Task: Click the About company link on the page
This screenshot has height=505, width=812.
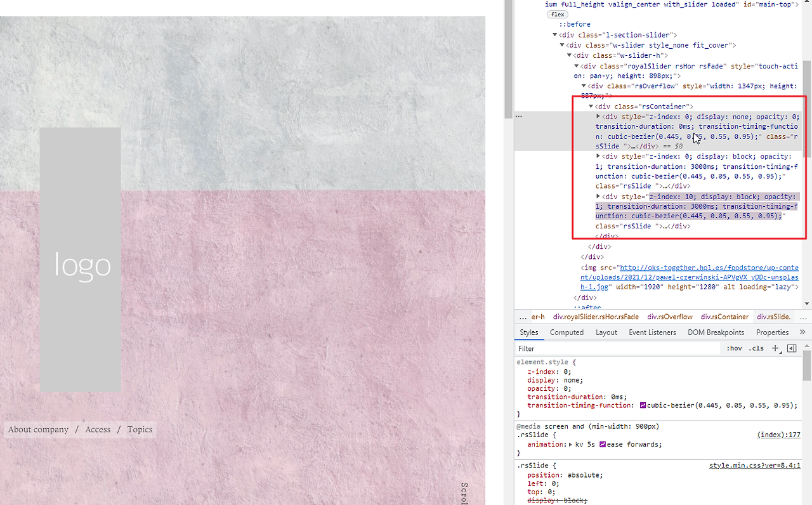Action: (38, 430)
